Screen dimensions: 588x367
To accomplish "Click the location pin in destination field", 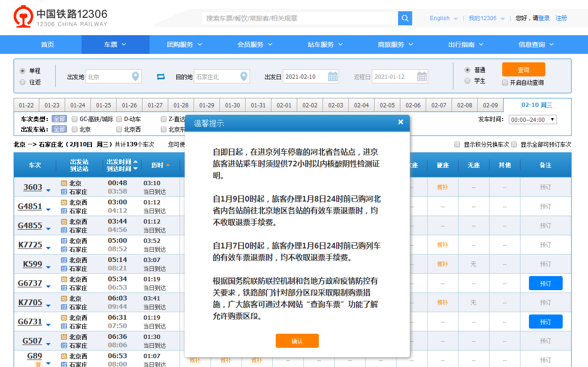I will pyautogui.click(x=244, y=76).
